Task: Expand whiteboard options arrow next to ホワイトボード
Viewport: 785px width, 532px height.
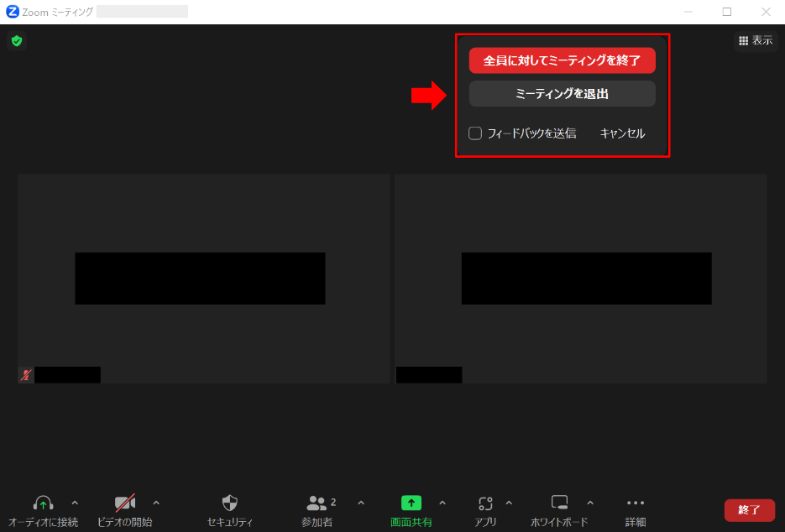Action: pyautogui.click(x=590, y=503)
